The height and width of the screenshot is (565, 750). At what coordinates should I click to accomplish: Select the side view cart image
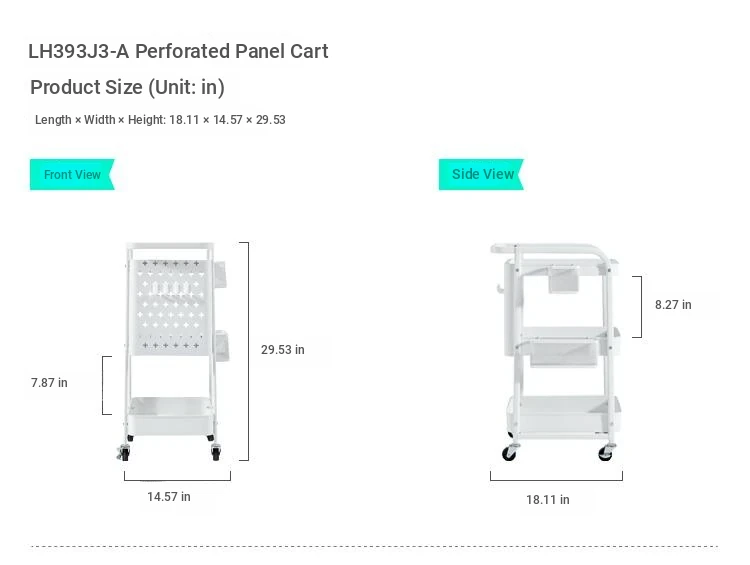(556, 353)
